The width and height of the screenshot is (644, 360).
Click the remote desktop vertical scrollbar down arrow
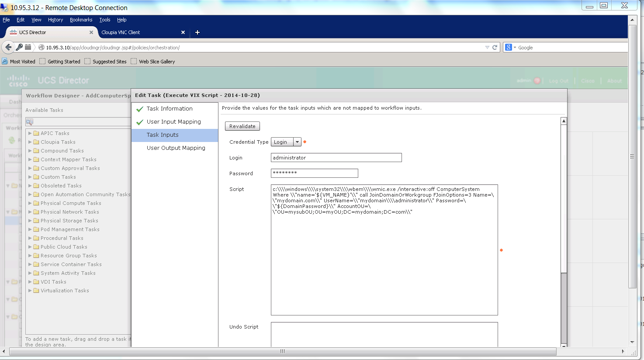click(632, 342)
